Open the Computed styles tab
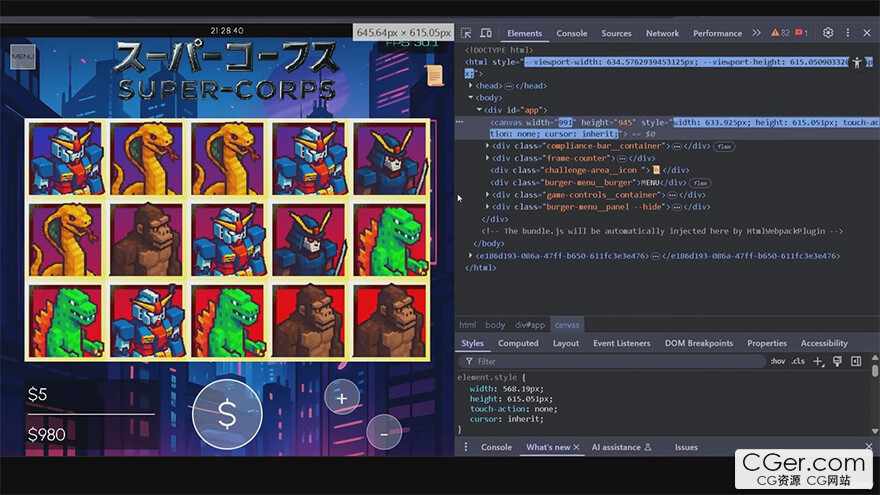The image size is (880, 495). (518, 343)
